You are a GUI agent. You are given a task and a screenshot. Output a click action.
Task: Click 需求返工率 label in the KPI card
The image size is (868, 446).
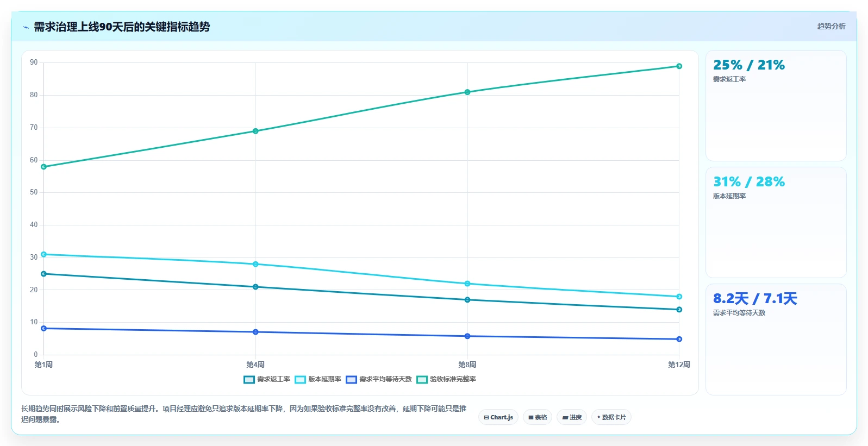pyautogui.click(x=729, y=79)
